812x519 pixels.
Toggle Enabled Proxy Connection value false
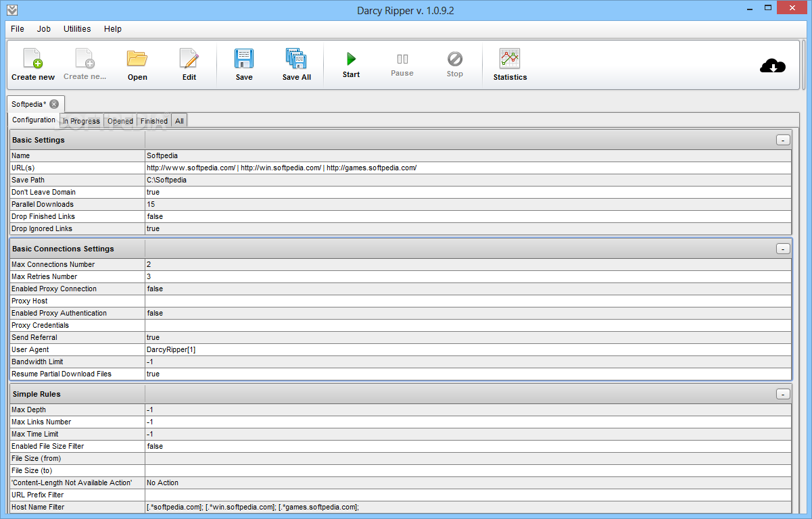pyautogui.click(x=468, y=289)
